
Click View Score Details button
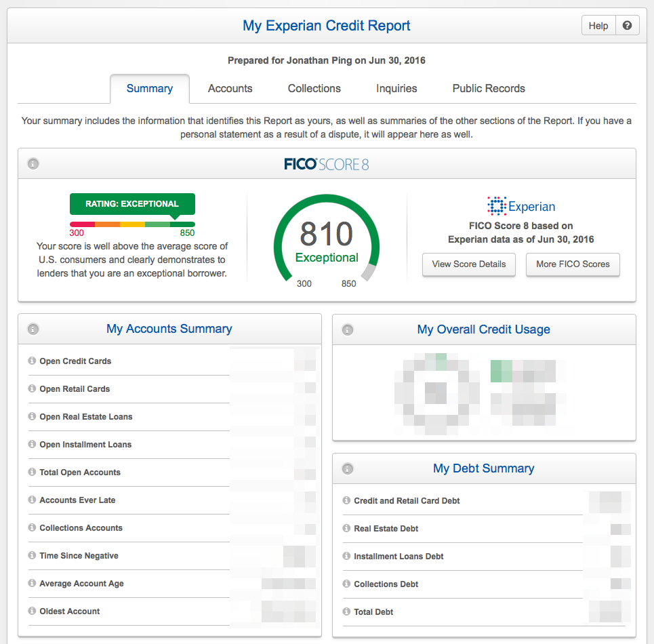pos(469,264)
